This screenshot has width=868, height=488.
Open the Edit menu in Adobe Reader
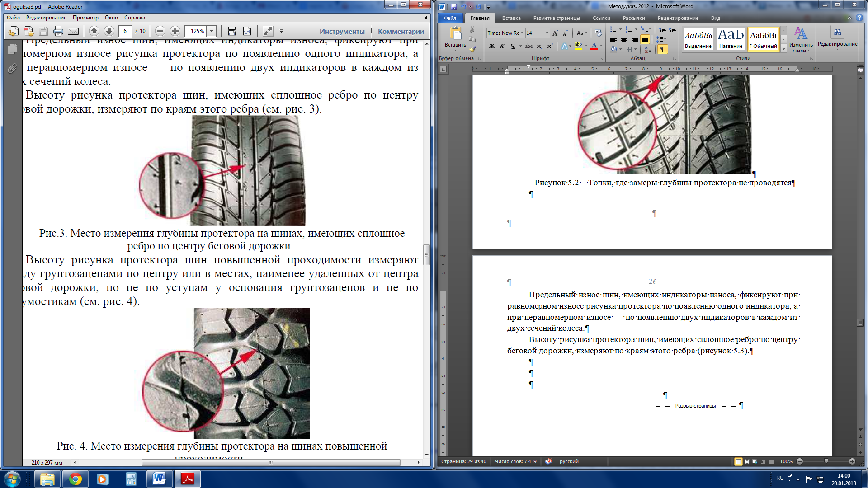(x=46, y=18)
